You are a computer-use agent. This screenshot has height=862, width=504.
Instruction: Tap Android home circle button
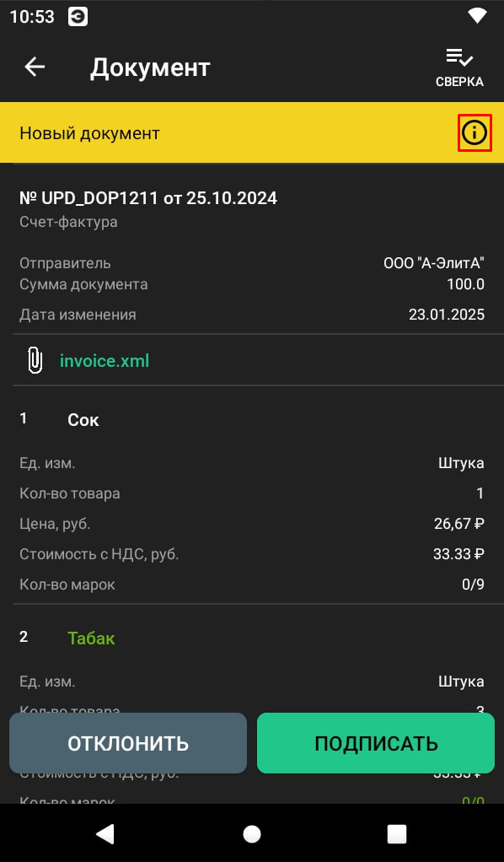coord(252,833)
